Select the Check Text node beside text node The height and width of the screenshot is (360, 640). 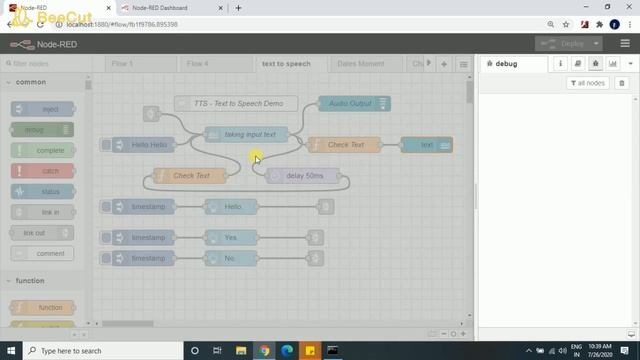tap(344, 145)
